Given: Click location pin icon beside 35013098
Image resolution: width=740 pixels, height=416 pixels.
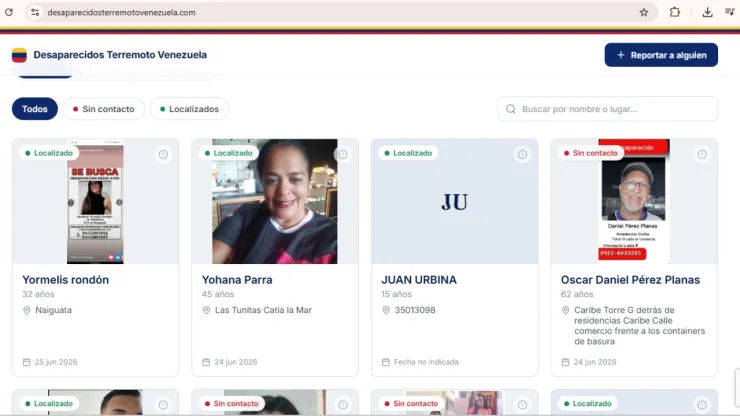Looking at the screenshot, I should click(386, 310).
